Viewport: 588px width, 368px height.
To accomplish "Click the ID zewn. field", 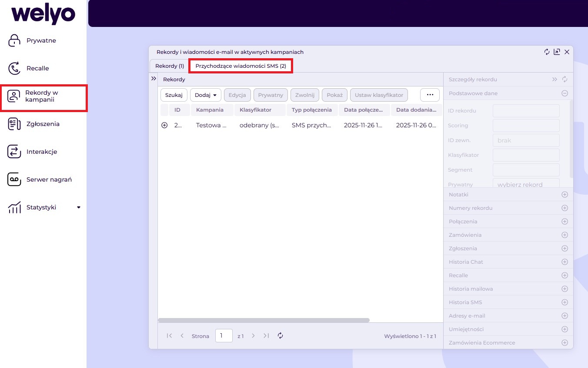I will coord(526,140).
